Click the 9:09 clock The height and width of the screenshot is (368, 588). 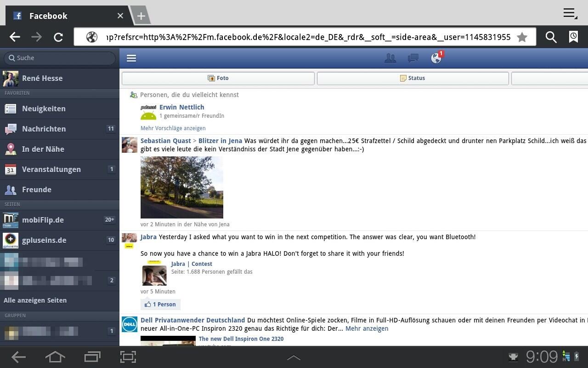pyautogui.click(x=542, y=357)
